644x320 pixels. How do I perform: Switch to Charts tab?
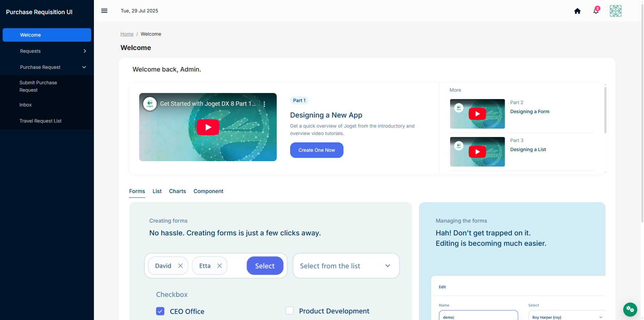[x=177, y=191]
